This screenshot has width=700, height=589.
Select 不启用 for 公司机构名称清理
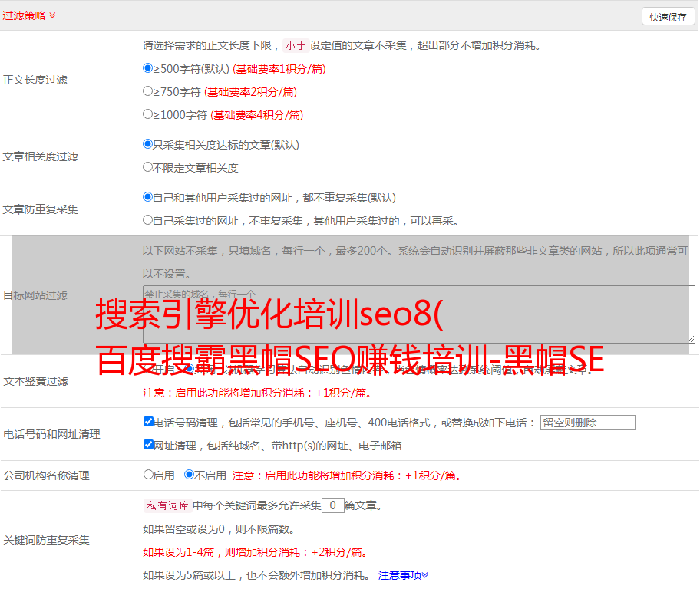(189, 475)
